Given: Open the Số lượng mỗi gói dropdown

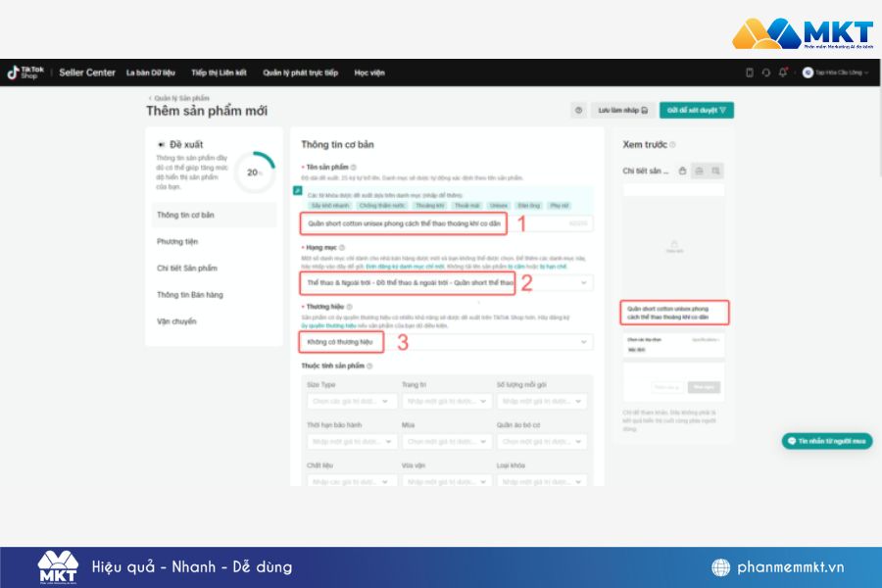Looking at the screenshot, I should point(542,401).
